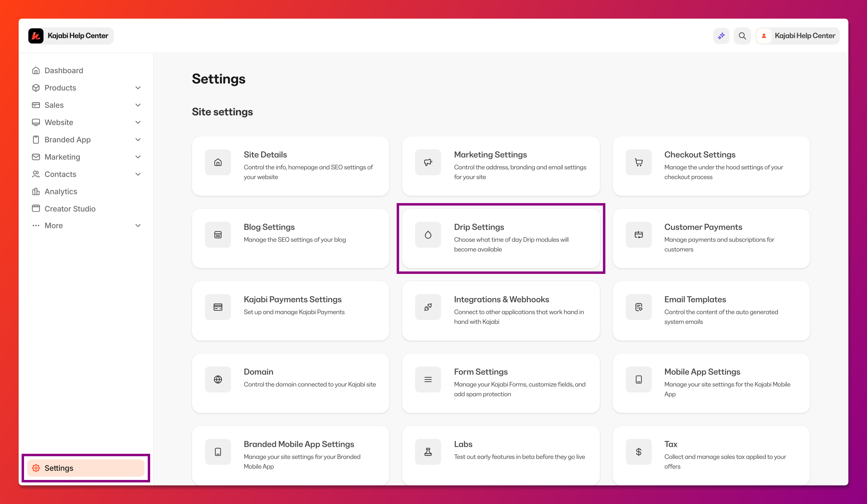This screenshot has width=867, height=504.
Task: Click the Kajabi Help Center site name
Action: 78,36
